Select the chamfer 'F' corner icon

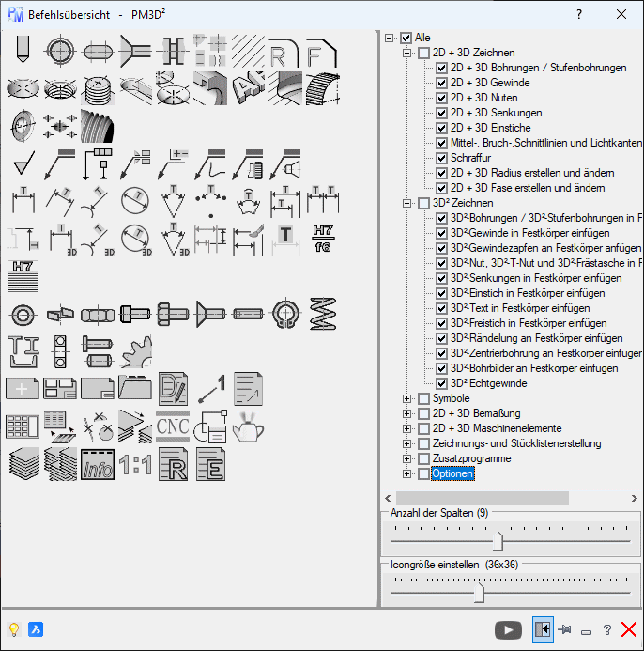[x=322, y=51]
